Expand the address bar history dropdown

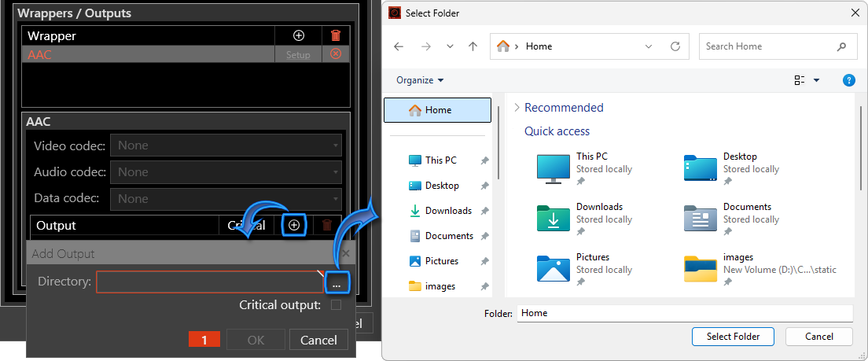coord(649,46)
